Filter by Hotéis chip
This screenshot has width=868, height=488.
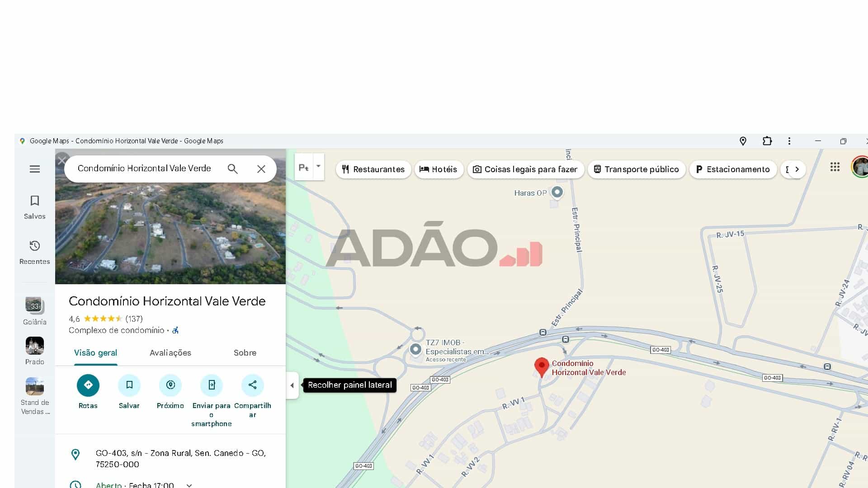[439, 169]
